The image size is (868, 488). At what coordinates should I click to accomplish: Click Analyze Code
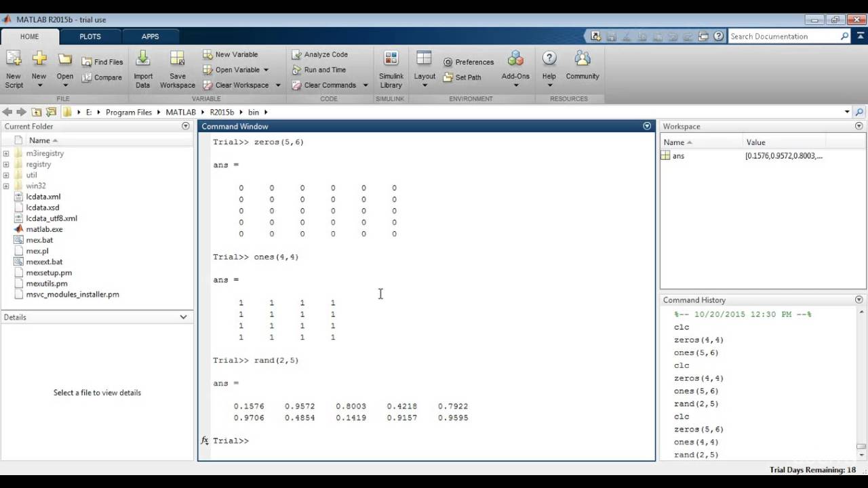coord(319,54)
